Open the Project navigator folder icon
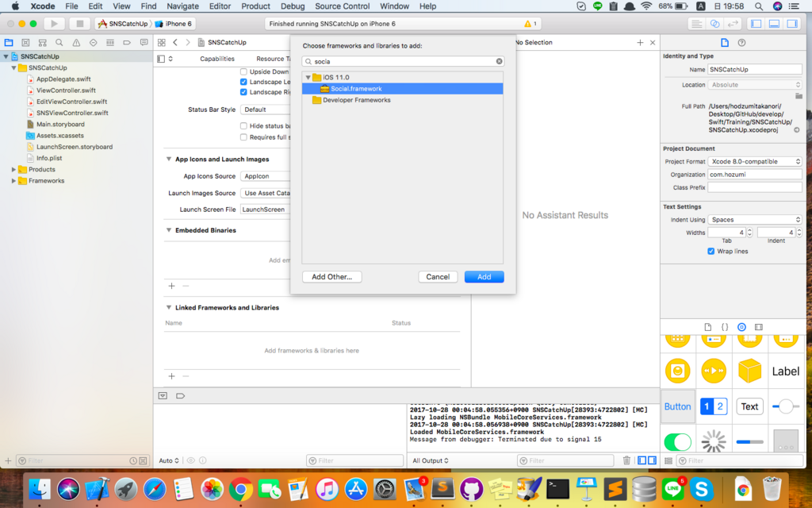This screenshot has width=812, height=508. [9, 43]
